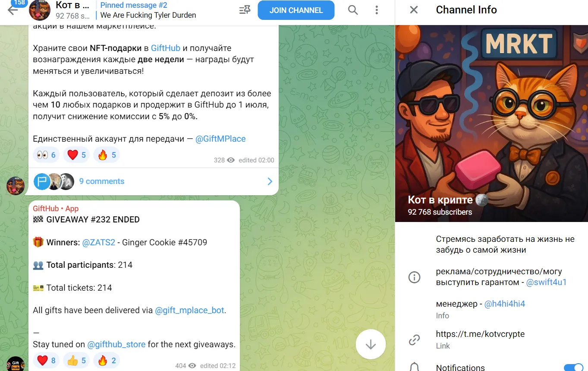Copy channel link using the link icon
Image resolution: width=588 pixels, height=371 pixels.
pyautogui.click(x=414, y=340)
